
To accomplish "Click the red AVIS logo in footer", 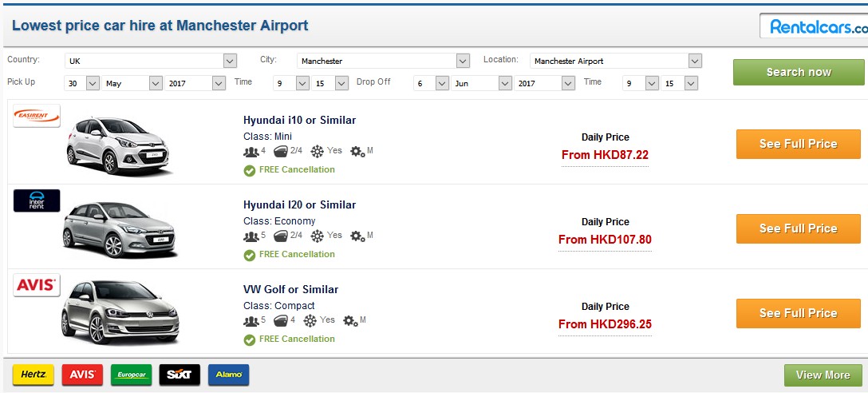I will [x=82, y=375].
